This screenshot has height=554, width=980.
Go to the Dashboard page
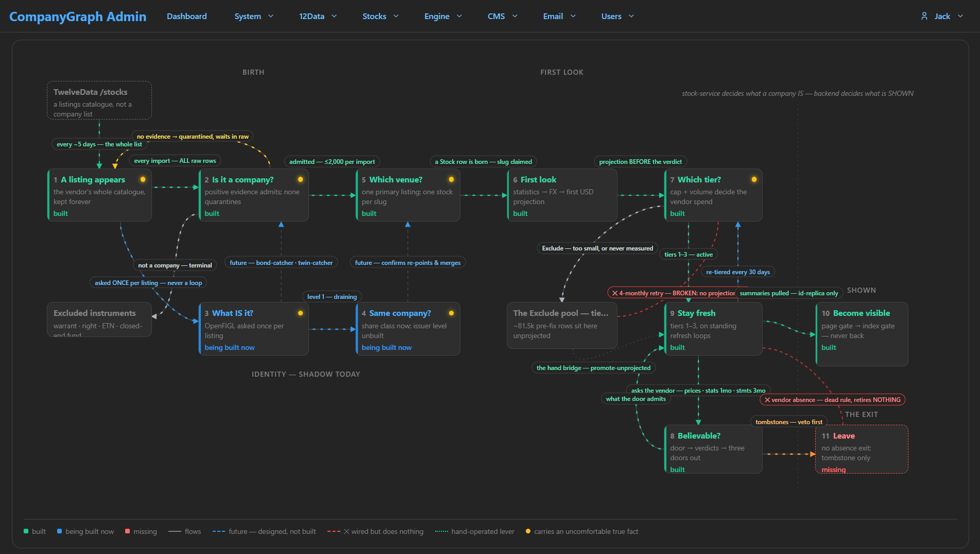pyautogui.click(x=186, y=16)
